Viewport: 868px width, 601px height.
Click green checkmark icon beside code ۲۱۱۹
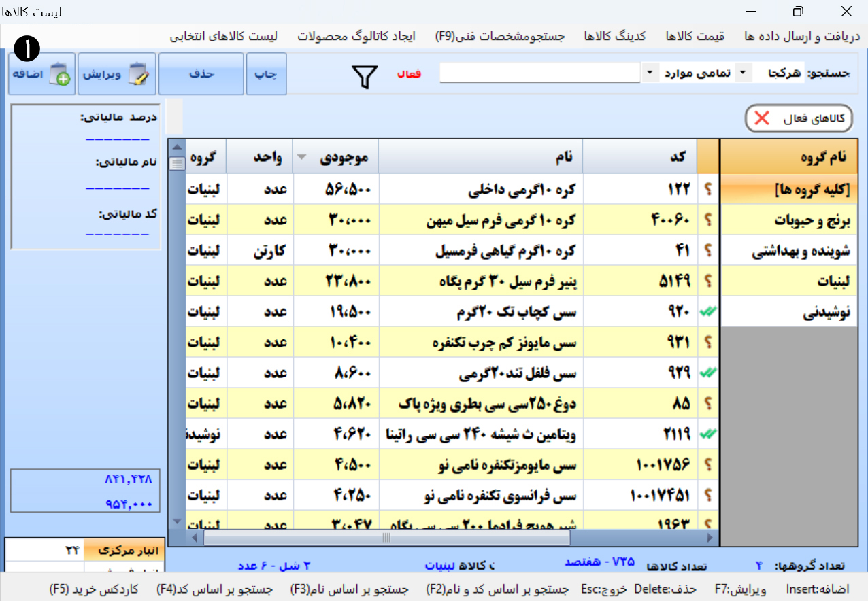tap(708, 434)
